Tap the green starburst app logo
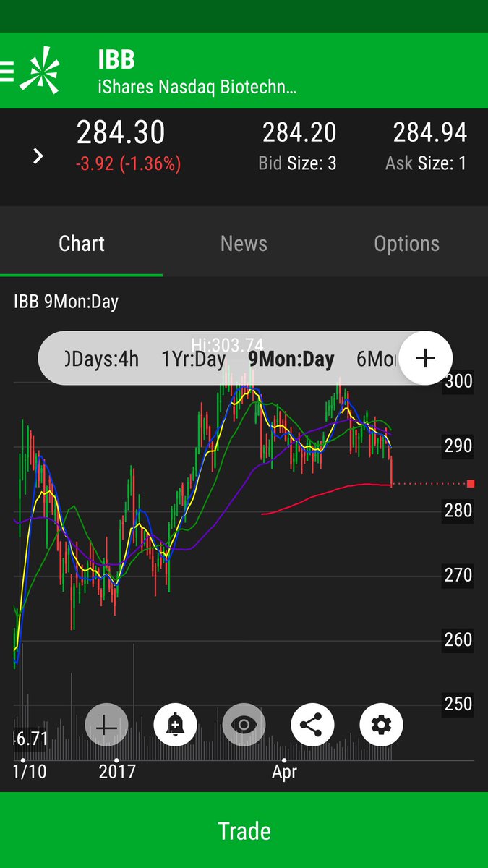This screenshot has height=868, width=488. 40,69
